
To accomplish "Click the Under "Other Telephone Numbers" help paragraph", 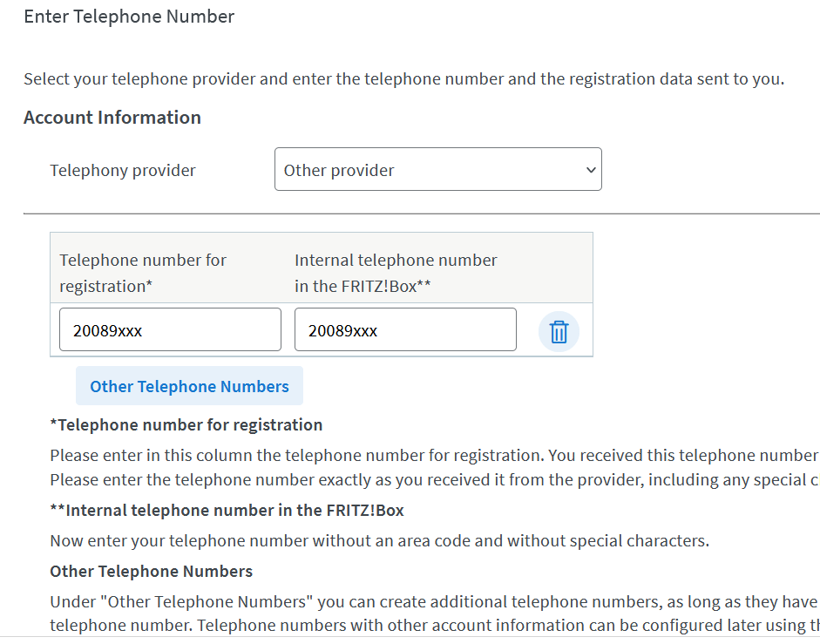I will 435,601.
